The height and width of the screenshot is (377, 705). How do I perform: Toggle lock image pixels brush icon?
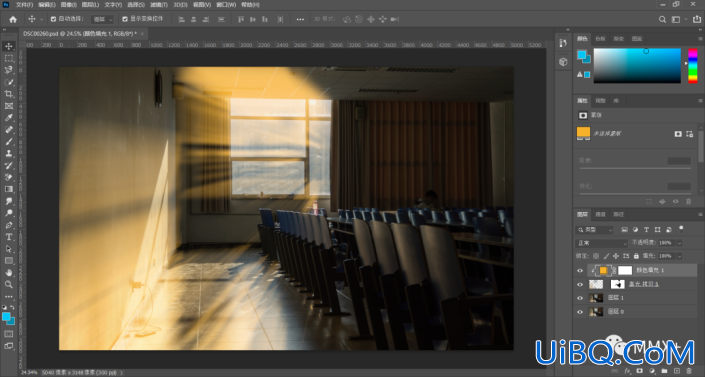coord(607,256)
